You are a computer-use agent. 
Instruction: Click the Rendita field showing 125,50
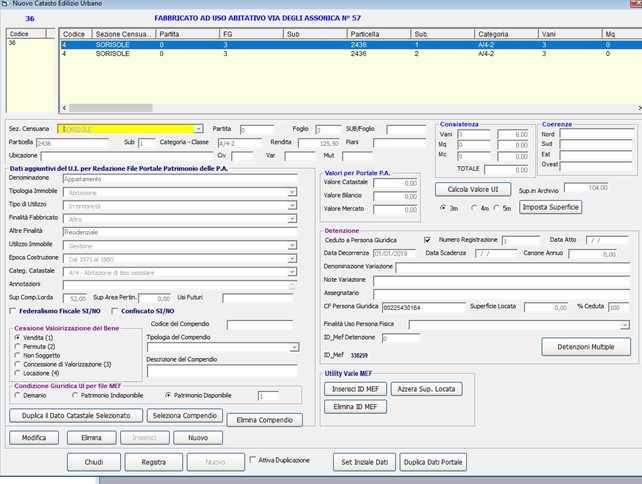(x=319, y=143)
